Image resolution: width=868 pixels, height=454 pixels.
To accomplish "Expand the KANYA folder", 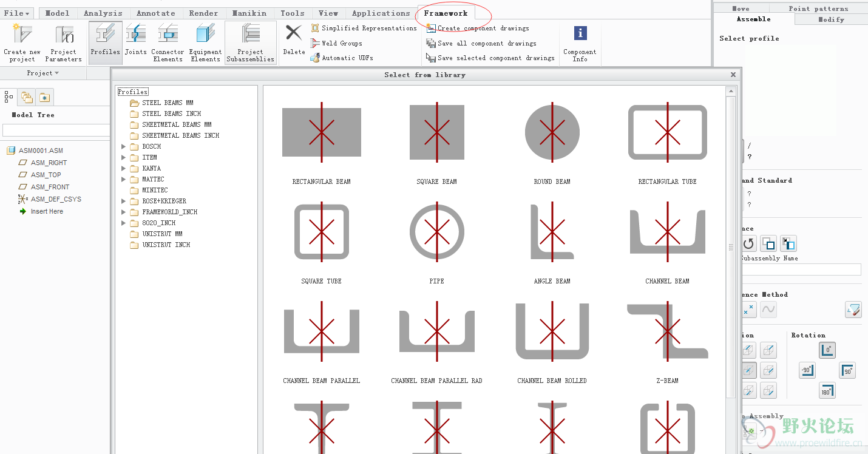I will (124, 168).
